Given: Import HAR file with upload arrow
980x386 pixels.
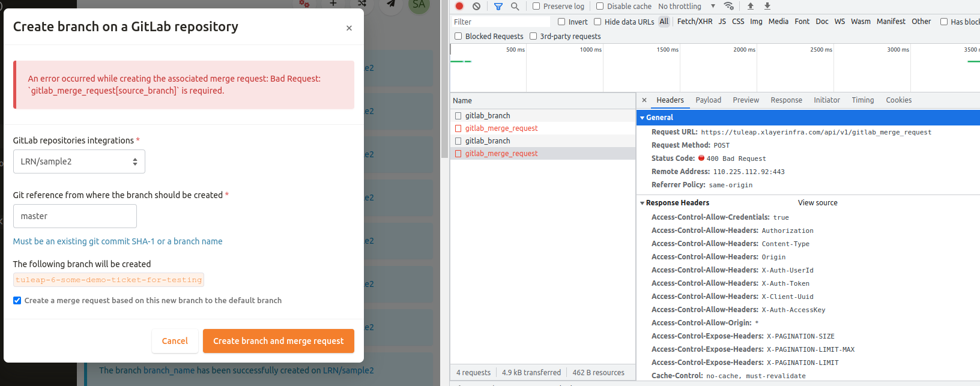Looking at the screenshot, I should [750, 6].
